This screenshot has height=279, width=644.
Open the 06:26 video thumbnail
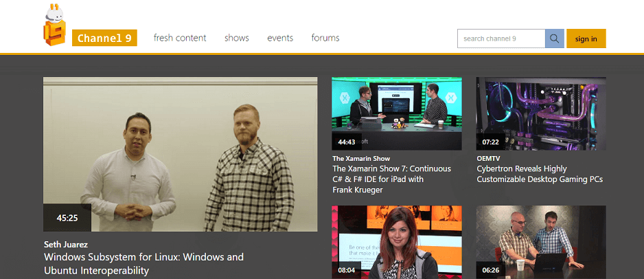tap(541, 242)
